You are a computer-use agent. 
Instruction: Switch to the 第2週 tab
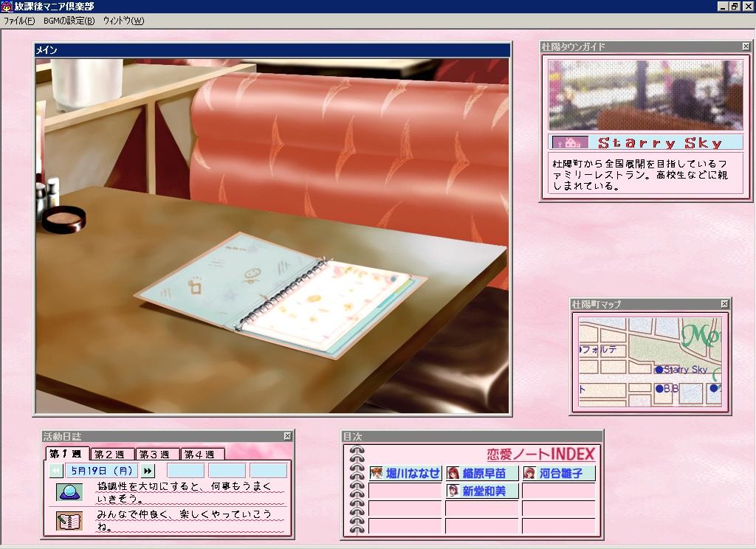coord(112,455)
